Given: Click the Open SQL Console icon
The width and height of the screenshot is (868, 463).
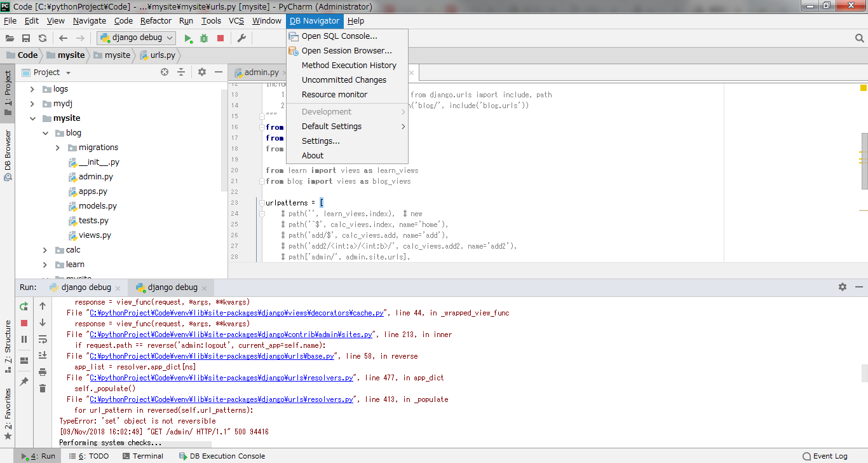Looking at the screenshot, I should [x=293, y=36].
